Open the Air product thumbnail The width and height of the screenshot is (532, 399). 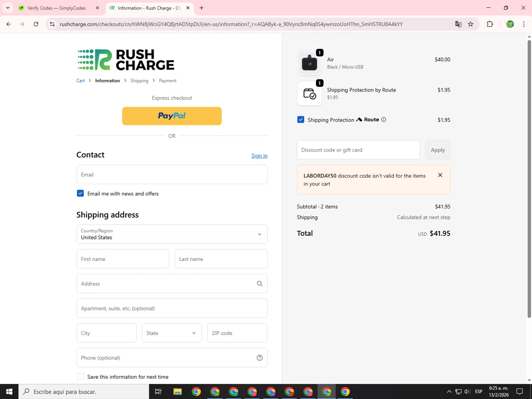[309, 63]
